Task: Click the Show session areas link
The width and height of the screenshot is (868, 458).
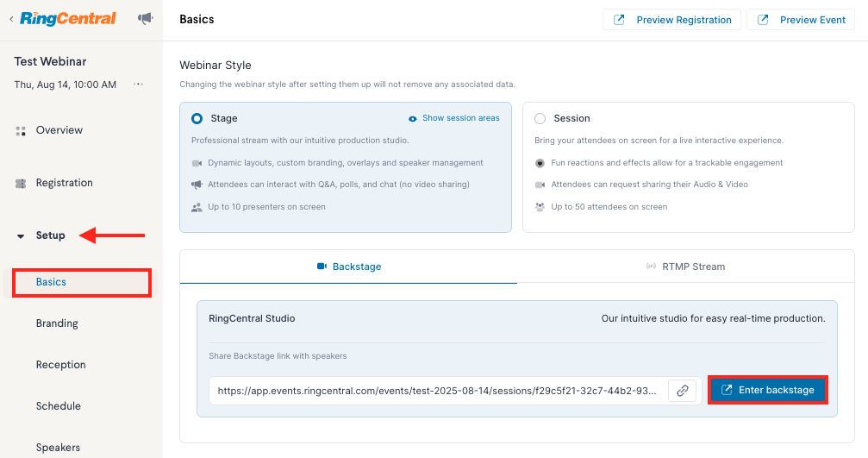Action: (460, 118)
